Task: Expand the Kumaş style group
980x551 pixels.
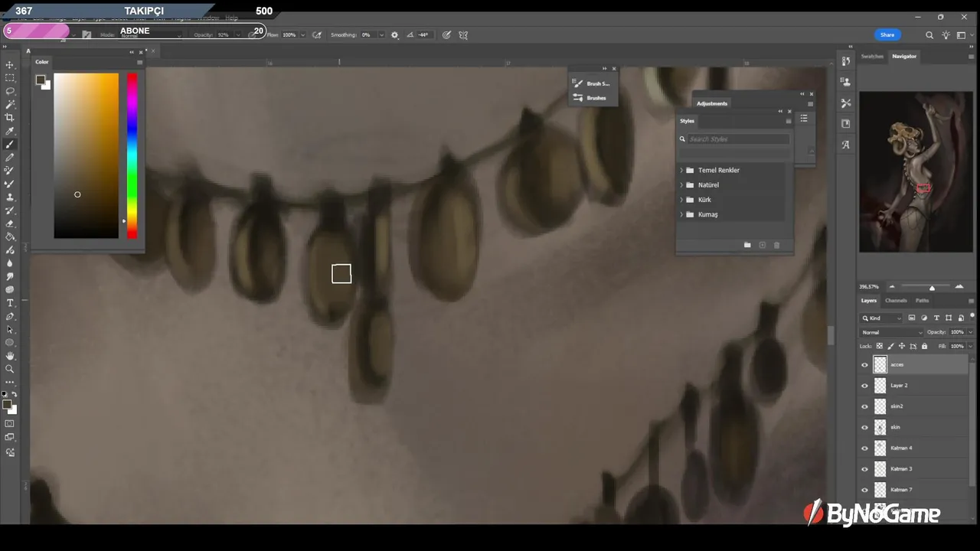Action: pos(681,214)
